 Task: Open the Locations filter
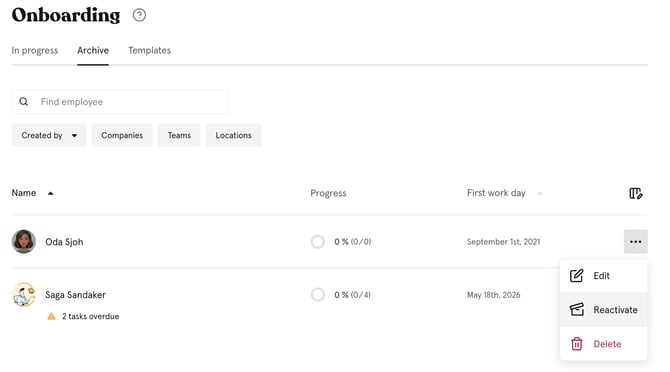pos(233,135)
